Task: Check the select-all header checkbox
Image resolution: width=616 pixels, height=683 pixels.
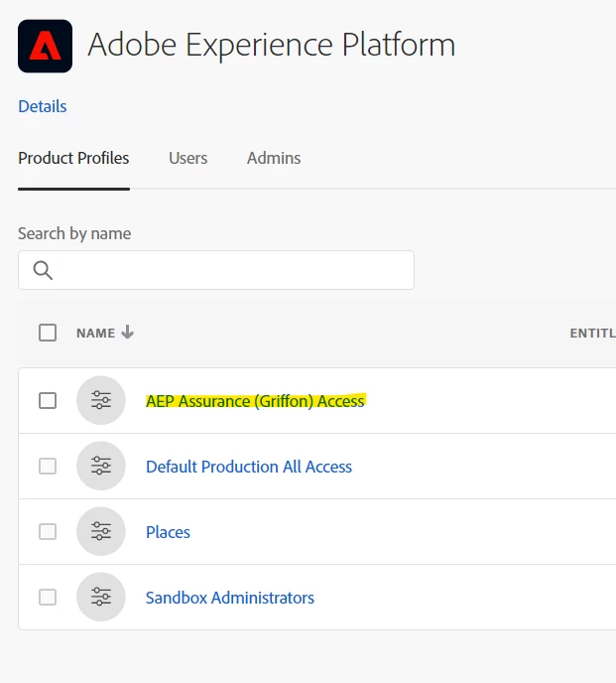Action: (48, 333)
